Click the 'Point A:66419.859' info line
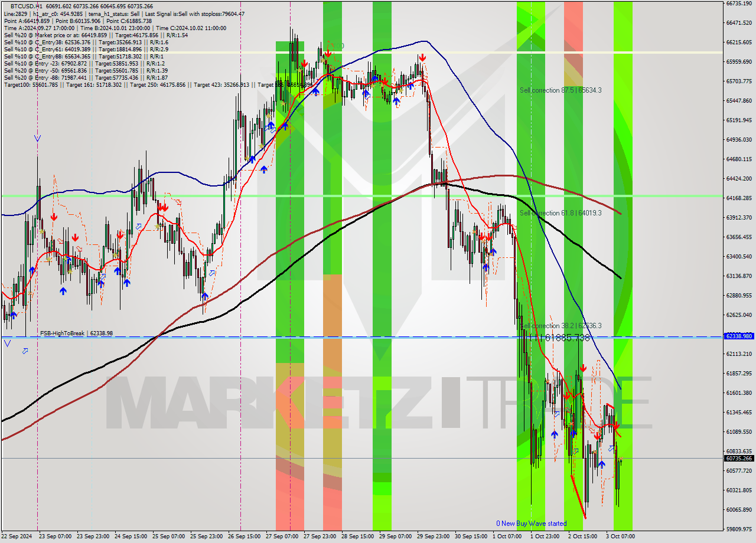Screen dimensions: 756x543 tap(77, 21)
